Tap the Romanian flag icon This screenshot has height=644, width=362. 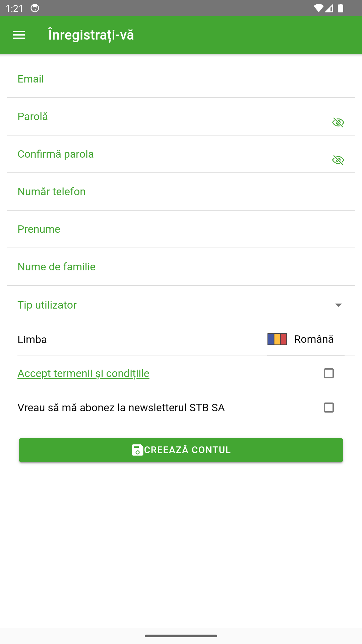277,339
